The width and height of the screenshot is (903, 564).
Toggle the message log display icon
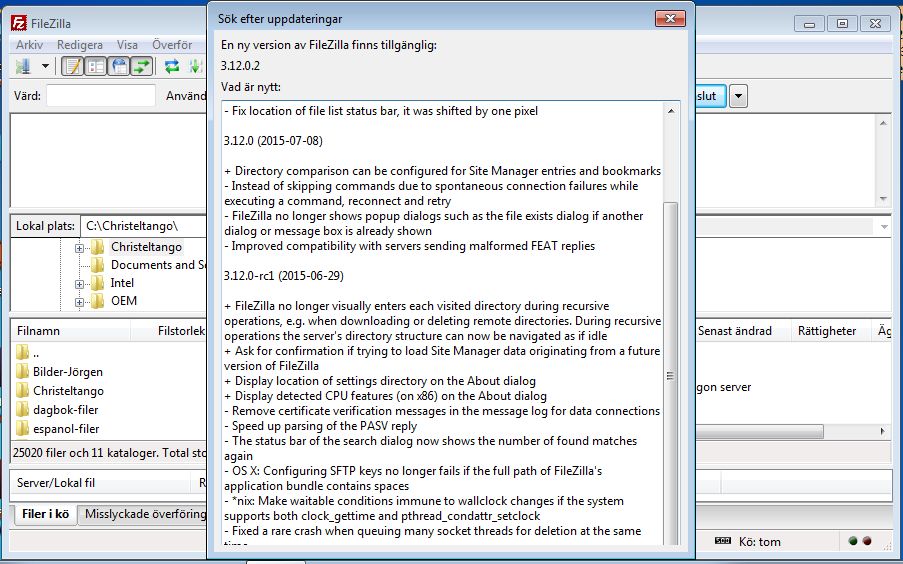[x=73, y=66]
